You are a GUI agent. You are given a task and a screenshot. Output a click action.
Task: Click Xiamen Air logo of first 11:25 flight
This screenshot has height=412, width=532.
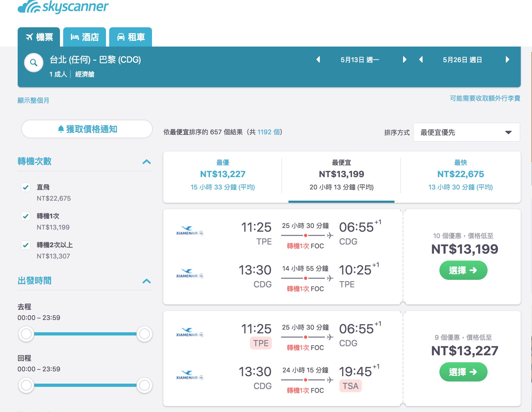(x=190, y=231)
